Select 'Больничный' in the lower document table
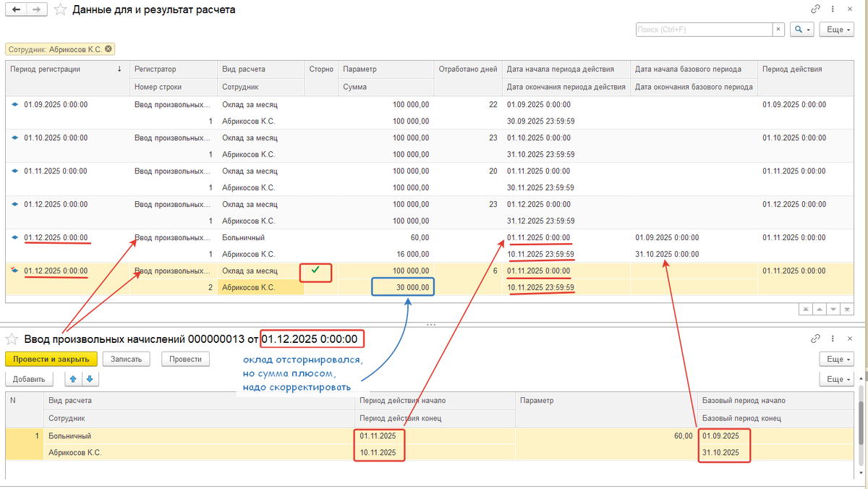This screenshot has width=868, height=489. click(x=199, y=436)
